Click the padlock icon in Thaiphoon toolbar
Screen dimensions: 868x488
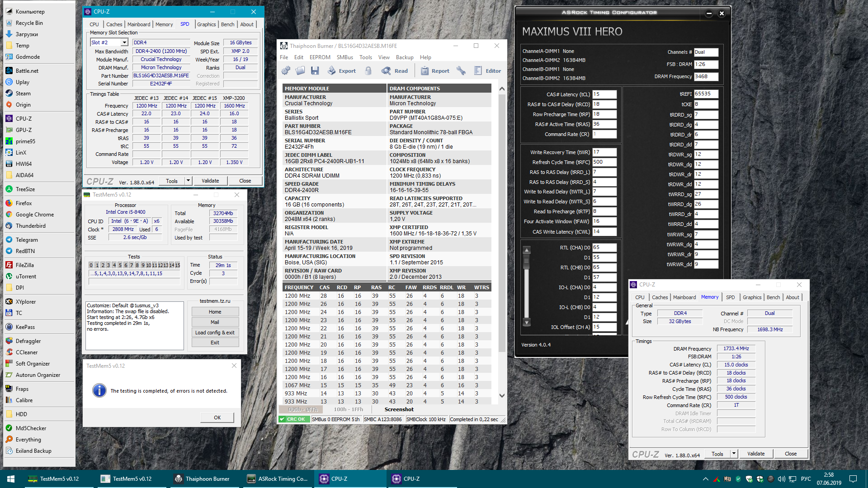[368, 70]
